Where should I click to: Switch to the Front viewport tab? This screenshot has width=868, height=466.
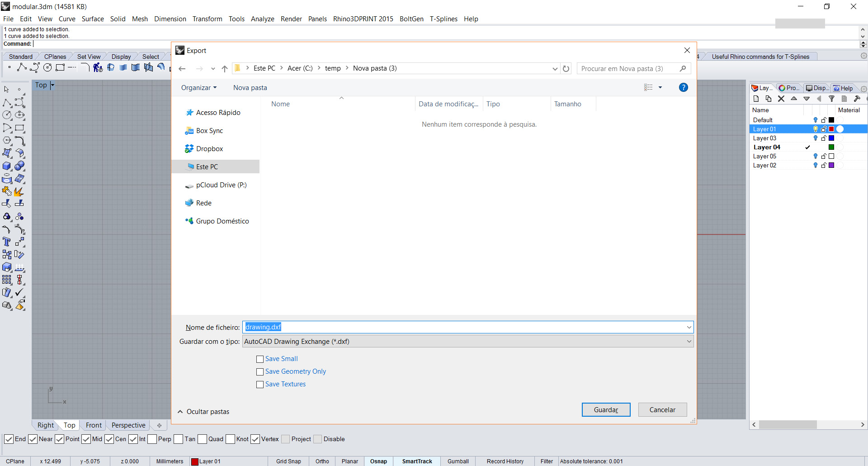(x=94, y=425)
